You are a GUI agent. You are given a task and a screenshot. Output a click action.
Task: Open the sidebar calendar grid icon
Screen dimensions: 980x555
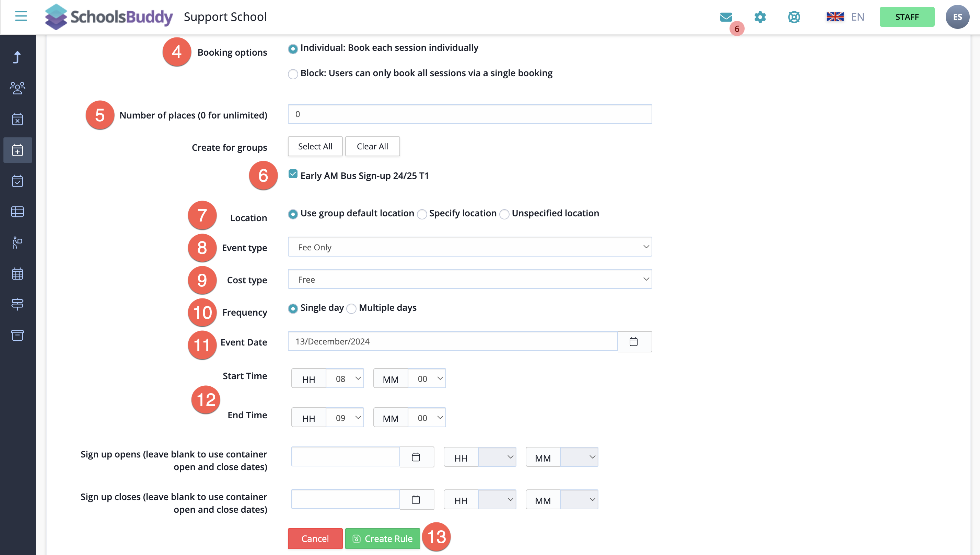click(17, 273)
